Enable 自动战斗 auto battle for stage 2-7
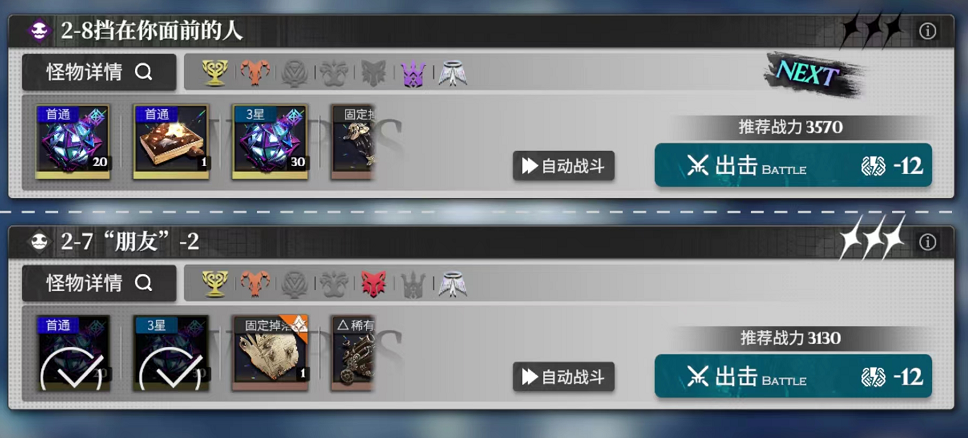 coord(564,376)
